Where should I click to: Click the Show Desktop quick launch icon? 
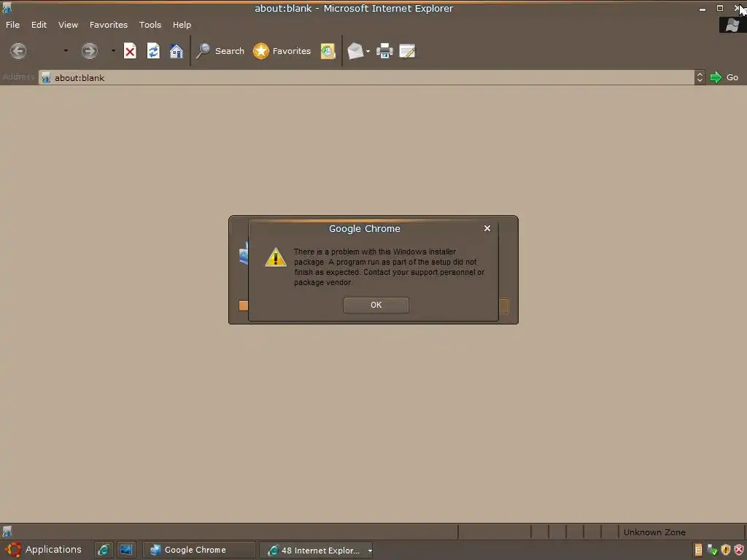126,550
